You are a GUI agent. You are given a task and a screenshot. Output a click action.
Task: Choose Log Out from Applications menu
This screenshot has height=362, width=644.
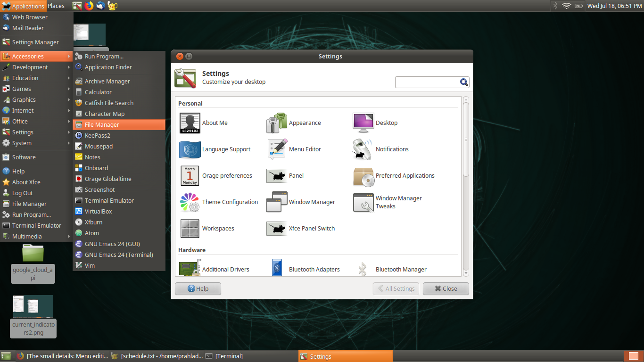[x=37, y=193]
